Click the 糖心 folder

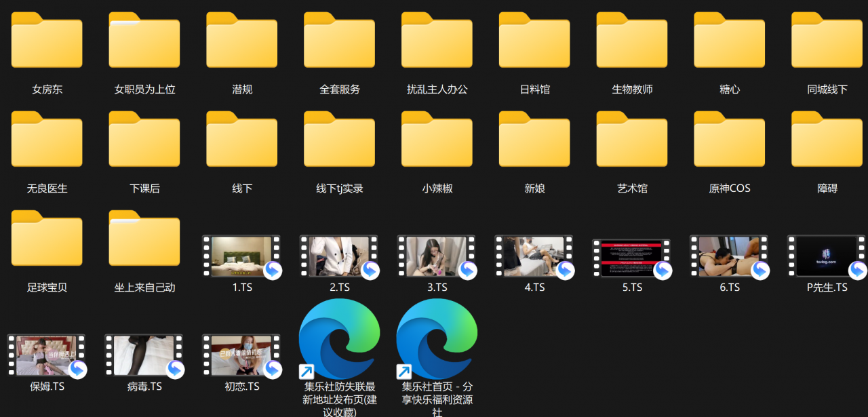point(729,41)
